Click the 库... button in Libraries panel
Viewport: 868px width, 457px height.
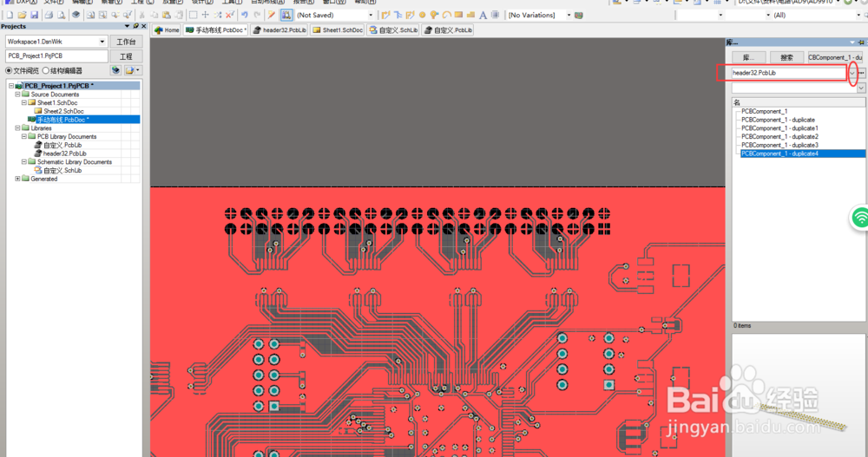coord(749,57)
